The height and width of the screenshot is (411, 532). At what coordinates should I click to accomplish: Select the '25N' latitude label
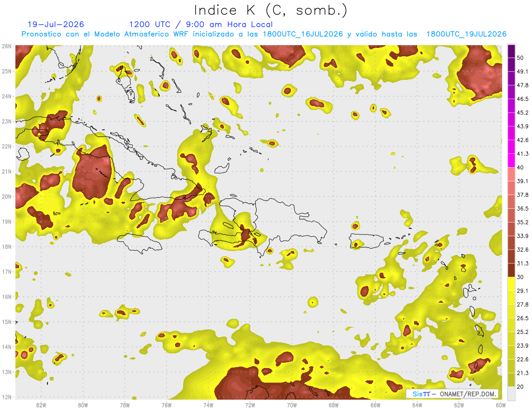pos(7,71)
